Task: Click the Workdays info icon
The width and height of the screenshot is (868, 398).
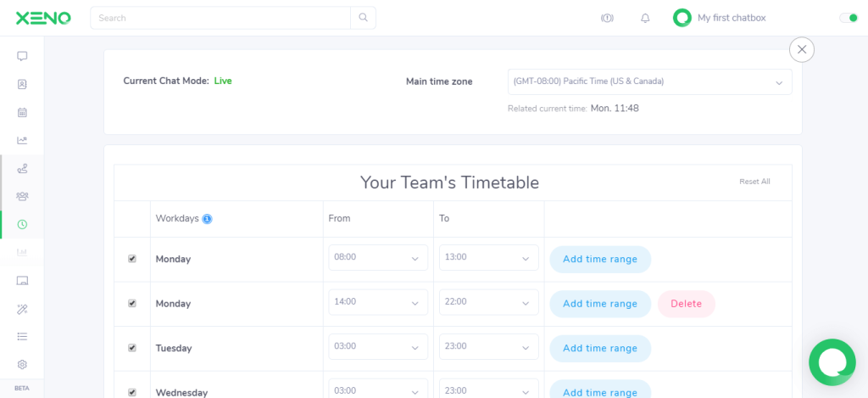Action: [x=207, y=219]
